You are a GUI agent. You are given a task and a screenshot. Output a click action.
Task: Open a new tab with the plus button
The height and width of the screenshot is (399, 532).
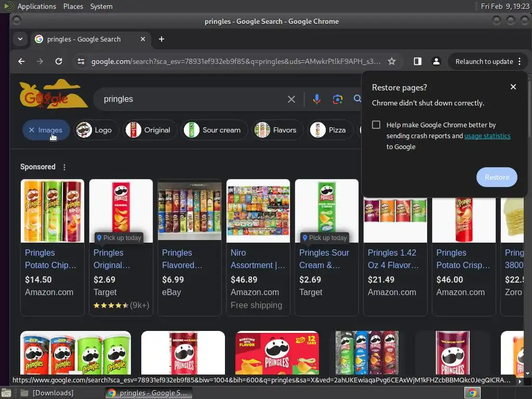click(x=162, y=39)
